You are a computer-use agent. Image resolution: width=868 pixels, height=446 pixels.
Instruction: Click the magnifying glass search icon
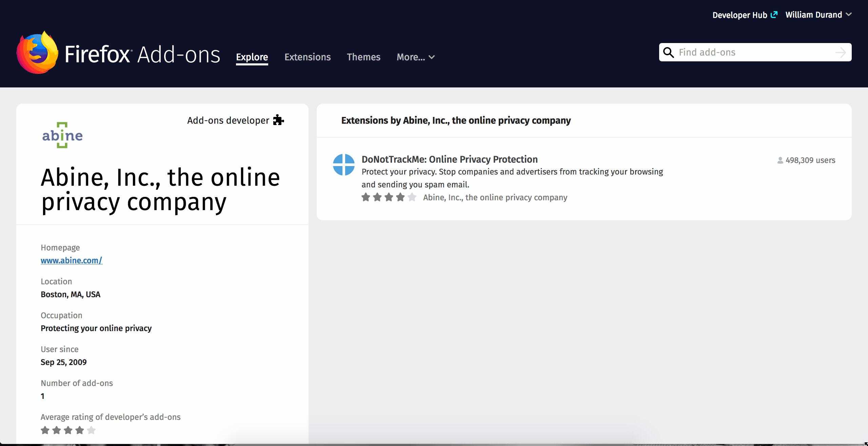pos(668,53)
